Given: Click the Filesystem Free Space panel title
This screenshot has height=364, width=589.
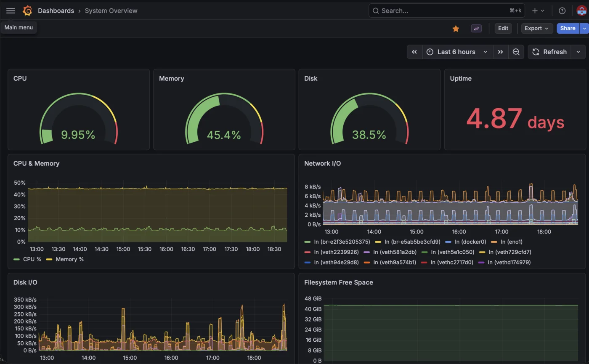Looking at the screenshot, I should point(339,282).
